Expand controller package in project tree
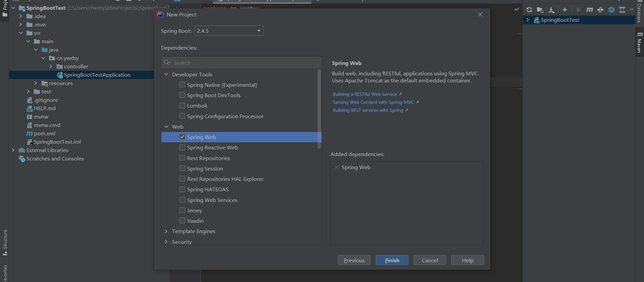Image resolution: width=644 pixels, height=282 pixels. pos(51,66)
